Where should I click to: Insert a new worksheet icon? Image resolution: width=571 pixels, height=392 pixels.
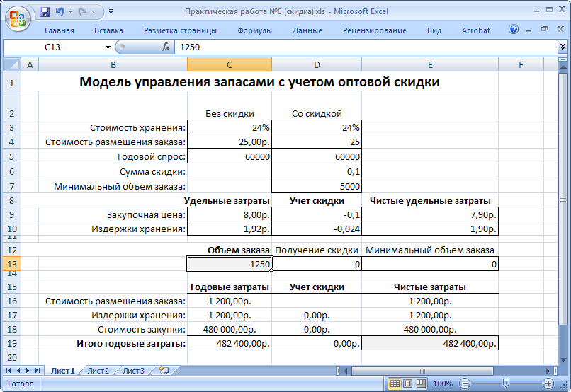164,371
